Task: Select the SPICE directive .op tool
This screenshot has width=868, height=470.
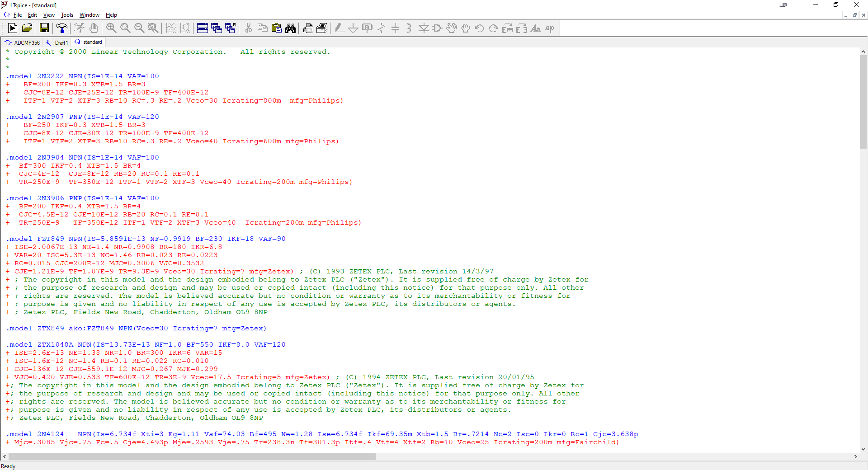Action: 550,28
